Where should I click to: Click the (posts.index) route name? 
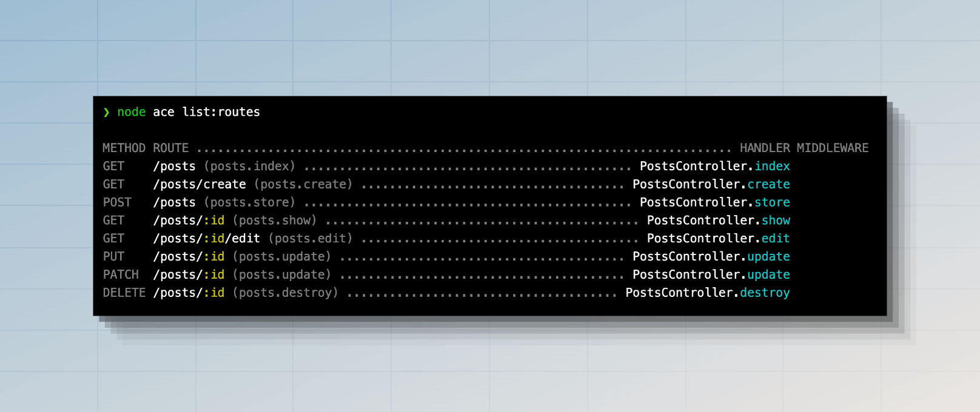[249, 166]
